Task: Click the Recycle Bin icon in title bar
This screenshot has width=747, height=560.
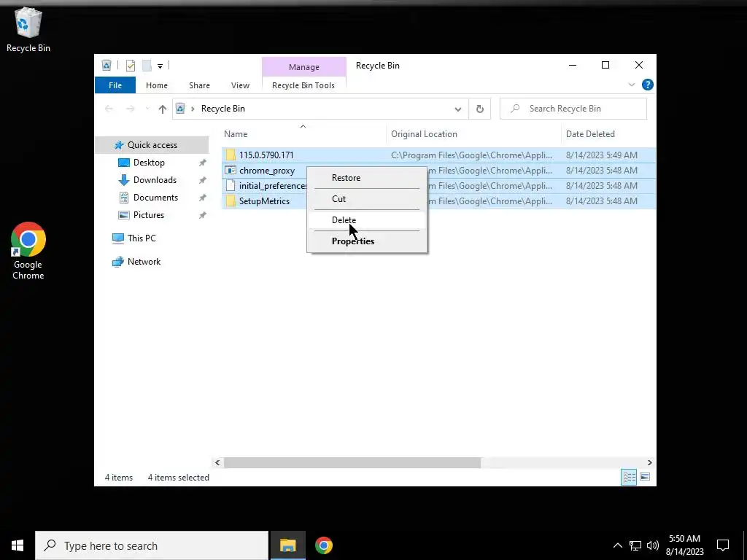Action: coord(107,65)
